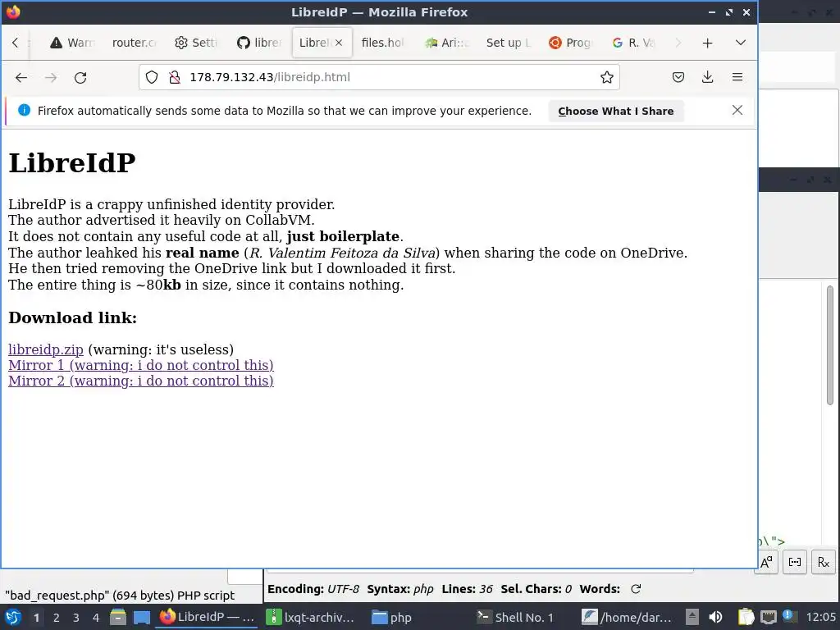Select LibreIdP Firefox taskbar entry
Screen dimensions: 840x630
click(207, 617)
